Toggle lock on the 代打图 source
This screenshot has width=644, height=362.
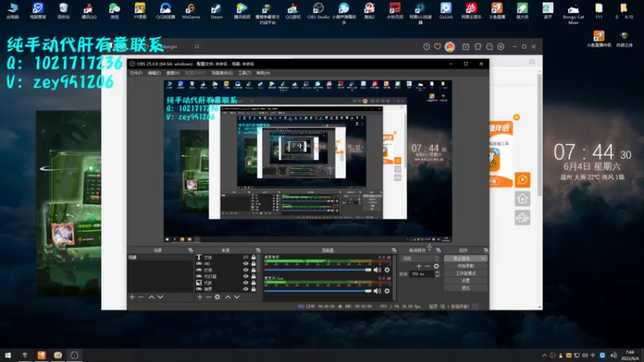[254, 276]
